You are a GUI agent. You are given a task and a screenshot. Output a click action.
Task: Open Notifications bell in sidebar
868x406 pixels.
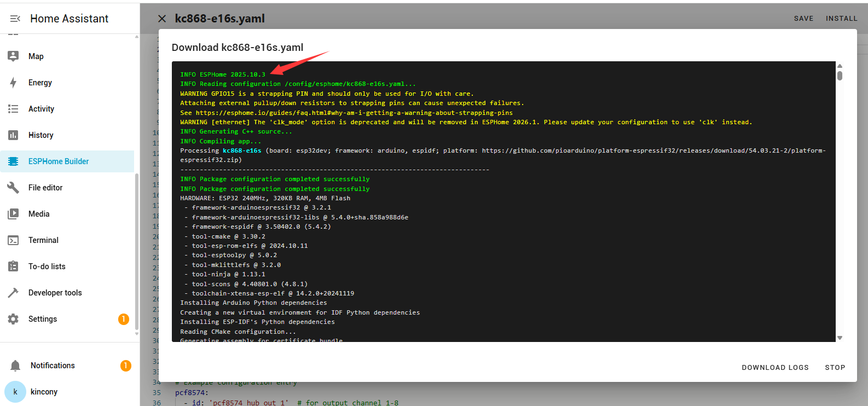(x=16, y=366)
